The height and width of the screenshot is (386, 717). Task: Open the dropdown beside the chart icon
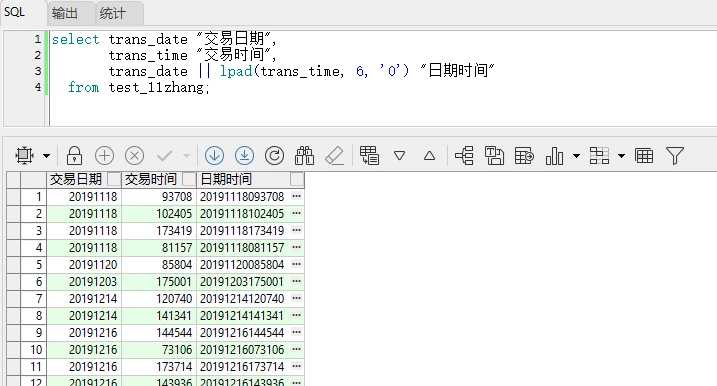577,156
